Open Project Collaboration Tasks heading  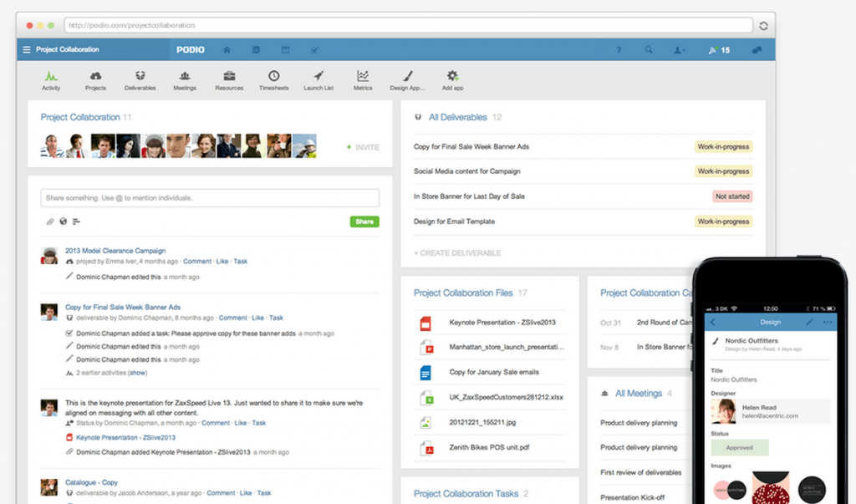pyautogui.click(x=466, y=494)
